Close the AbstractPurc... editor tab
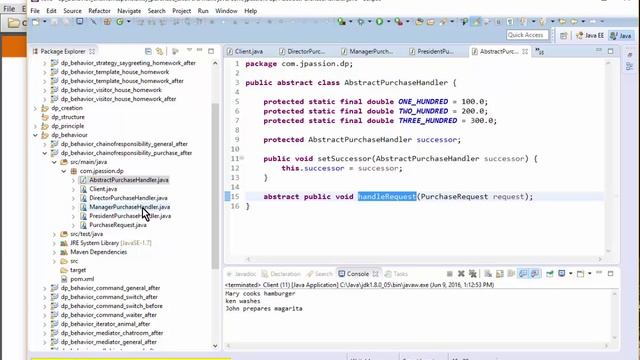This screenshot has height=360, width=640. pyautogui.click(x=525, y=51)
